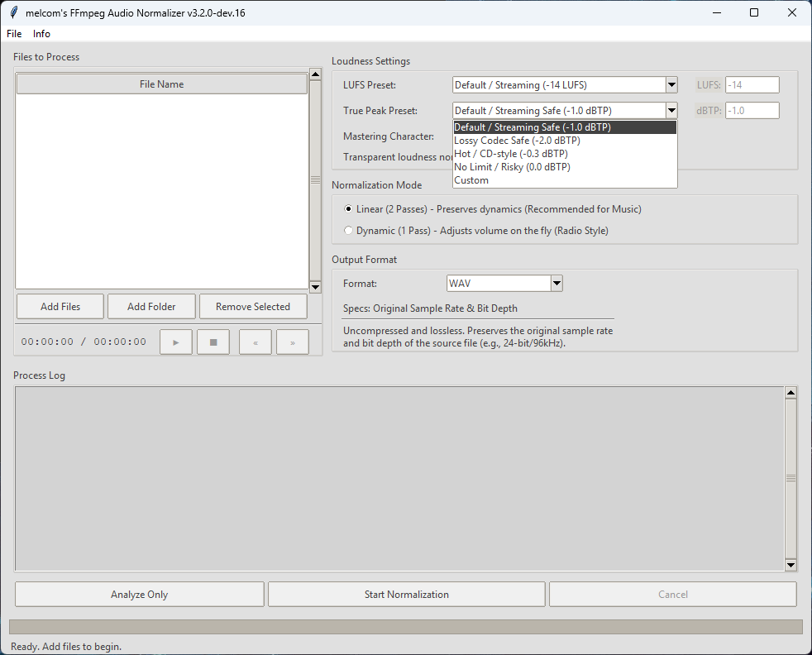Image resolution: width=812 pixels, height=655 pixels.
Task: Click the fast-forward » button
Action: pyautogui.click(x=293, y=342)
